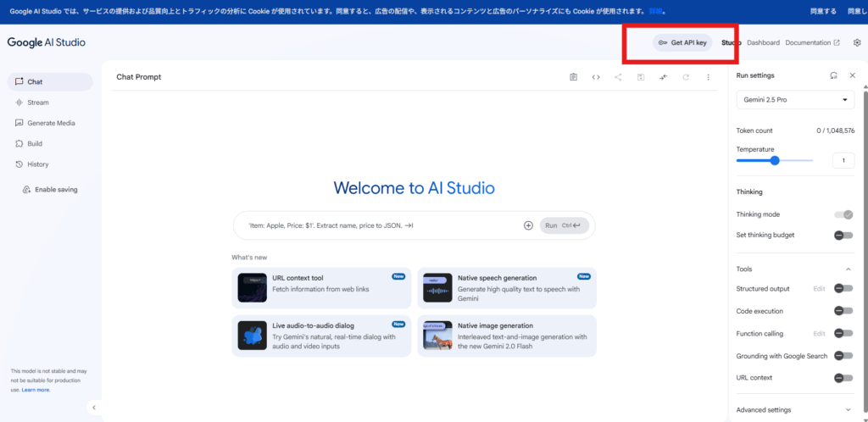Collapse the left sidebar with chevron
The width and height of the screenshot is (868, 422).
point(94,408)
